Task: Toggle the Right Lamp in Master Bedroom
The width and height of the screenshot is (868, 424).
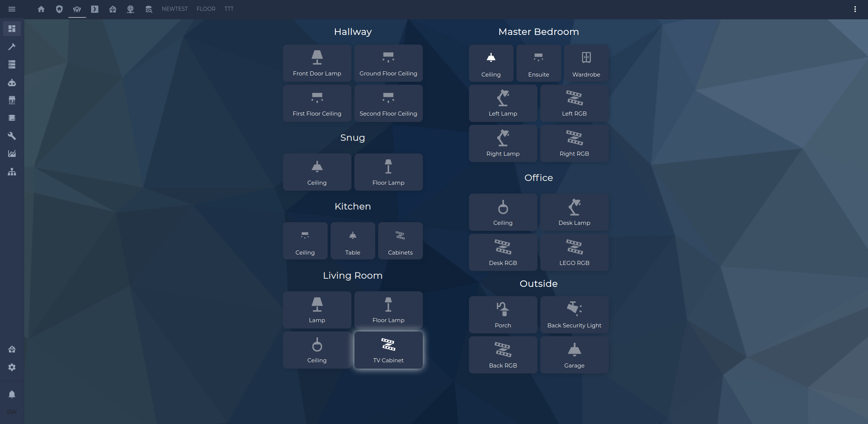Action: [x=503, y=143]
